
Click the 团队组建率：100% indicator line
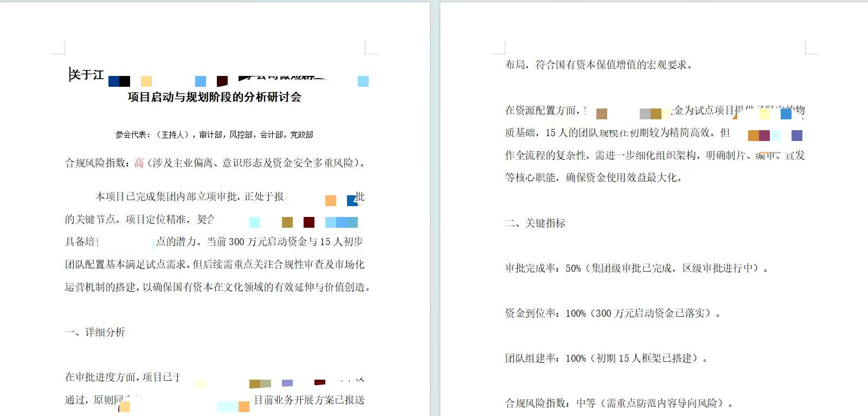click(x=606, y=358)
